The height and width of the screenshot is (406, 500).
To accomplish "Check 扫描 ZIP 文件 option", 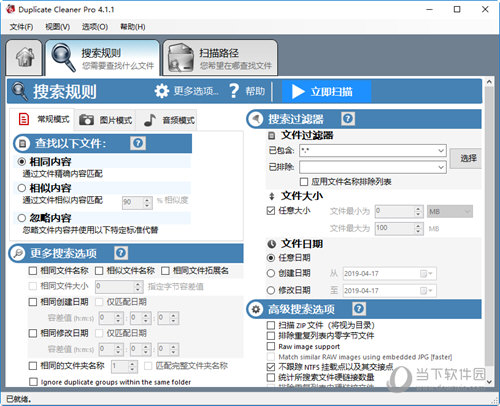I will (271, 325).
